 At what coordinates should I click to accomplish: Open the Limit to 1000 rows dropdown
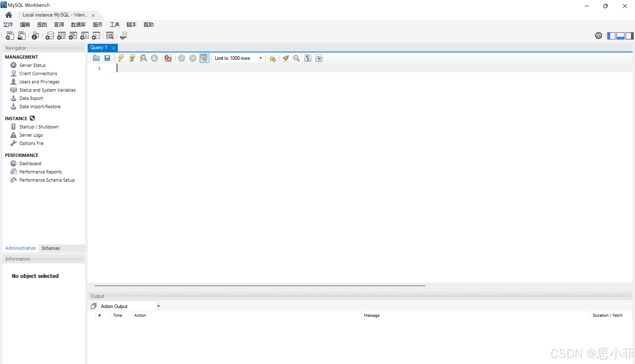coord(260,58)
